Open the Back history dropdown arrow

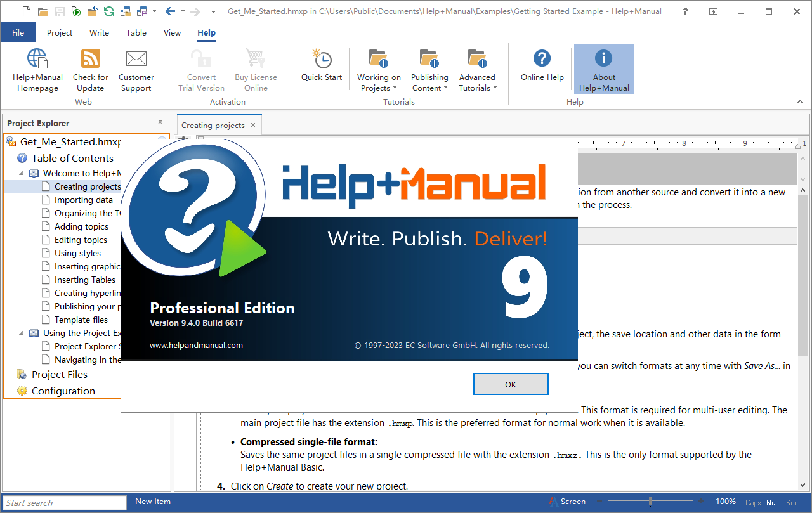tap(183, 11)
